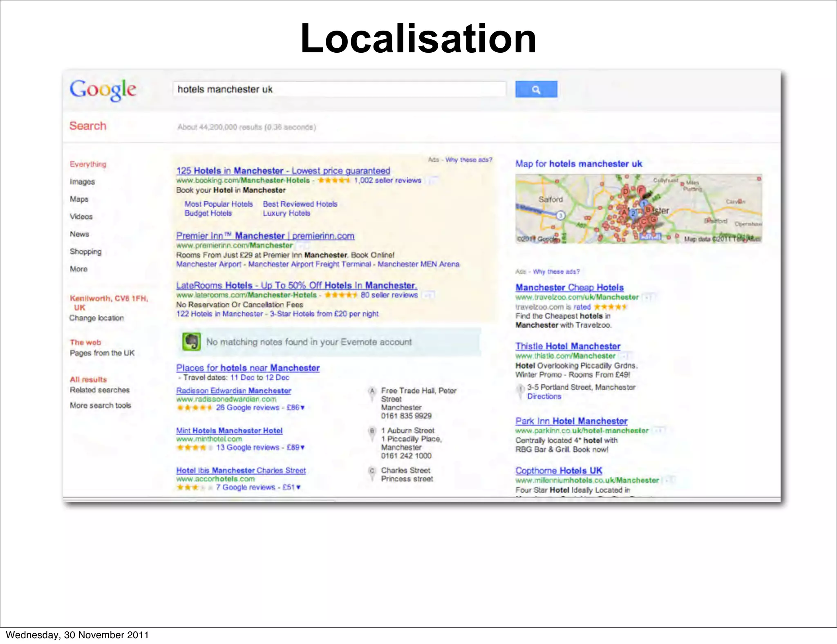Click 80 seller reviews link
The image size is (837, 644).
[x=389, y=295]
